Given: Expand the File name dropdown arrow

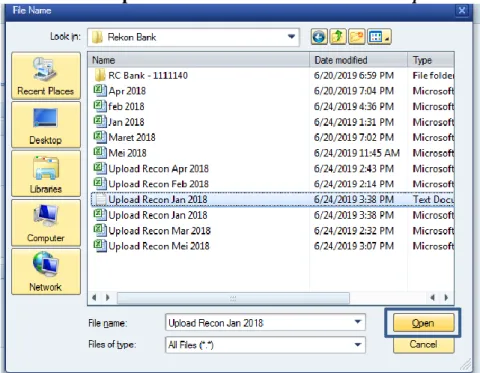Looking at the screenshot, I should (x=358, y=322).
